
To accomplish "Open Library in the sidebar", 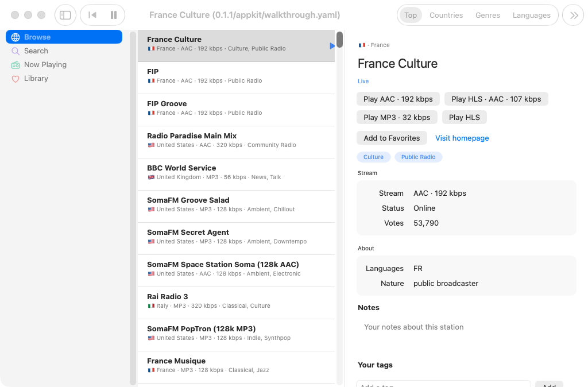I will tap(64, 78).
